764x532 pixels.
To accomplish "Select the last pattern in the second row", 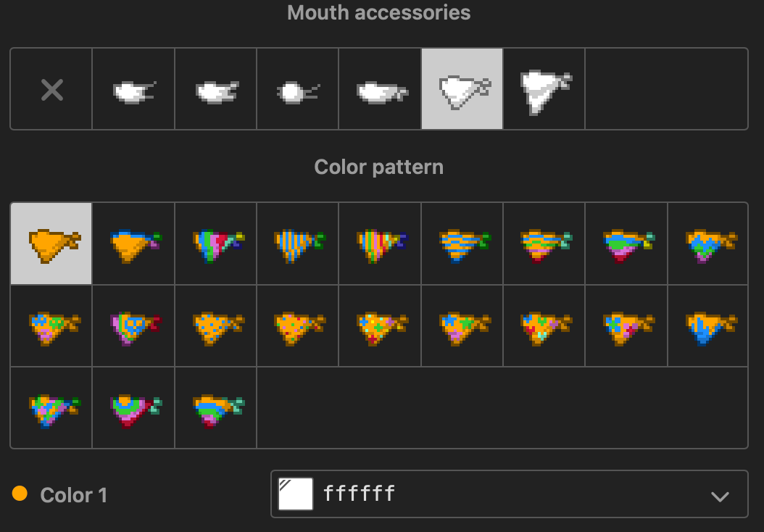I will (x=708, y=326).
